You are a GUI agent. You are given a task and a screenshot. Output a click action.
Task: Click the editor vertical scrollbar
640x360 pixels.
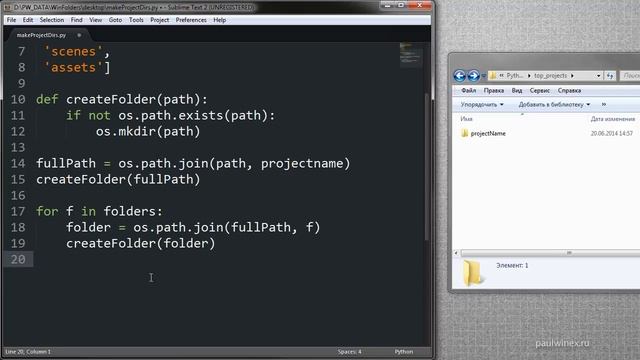coord(427,167)
